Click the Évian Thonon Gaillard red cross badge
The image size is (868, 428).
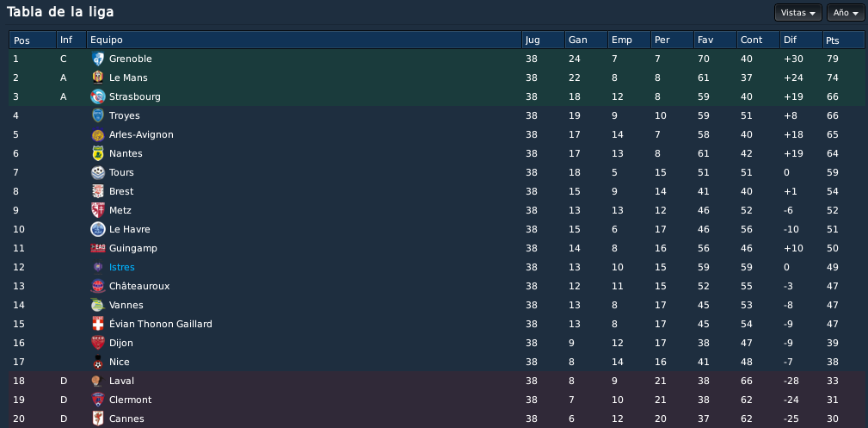coord(98,324)
